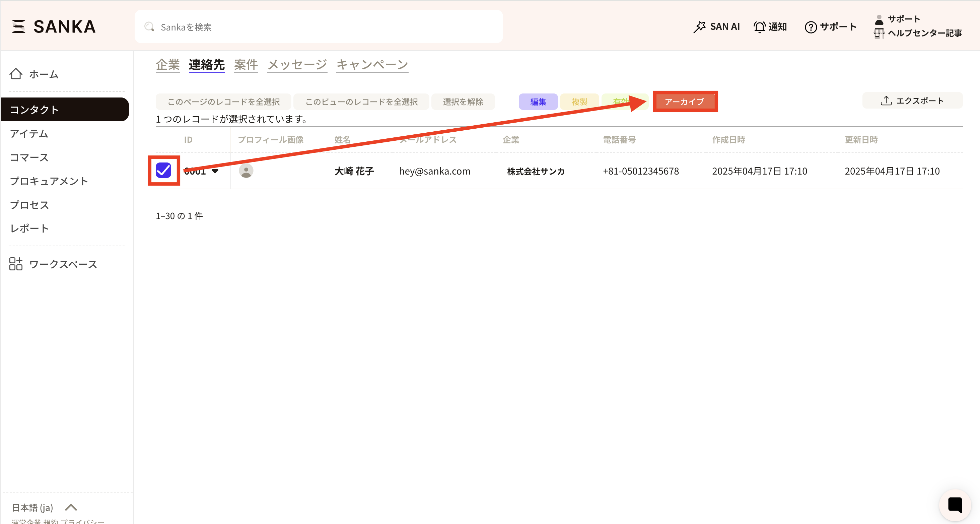Click the エクスポート button
Image resolution: width=980 pixels, height=524 pixels.
[912, 101]
